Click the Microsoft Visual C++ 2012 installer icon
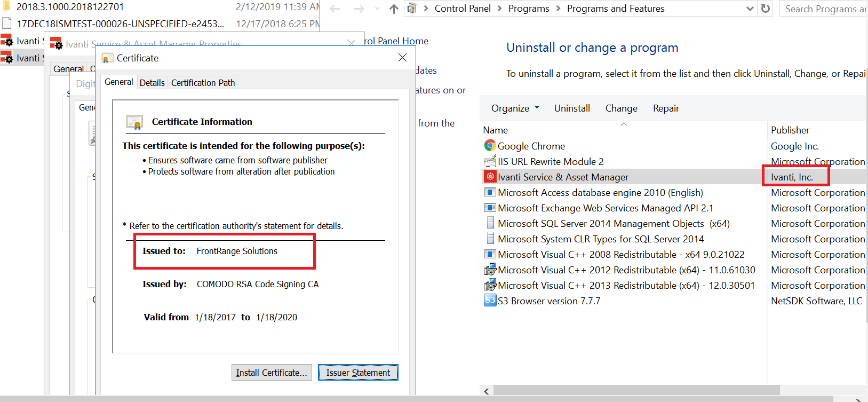This screenshot has height=402, width=868. point(490,270)
